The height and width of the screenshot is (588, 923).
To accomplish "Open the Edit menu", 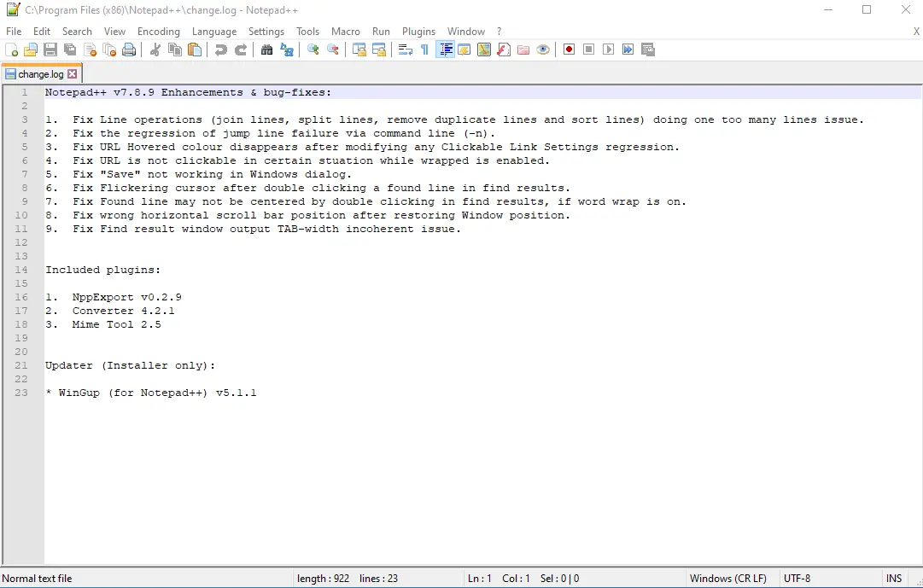I will point(42,32).
